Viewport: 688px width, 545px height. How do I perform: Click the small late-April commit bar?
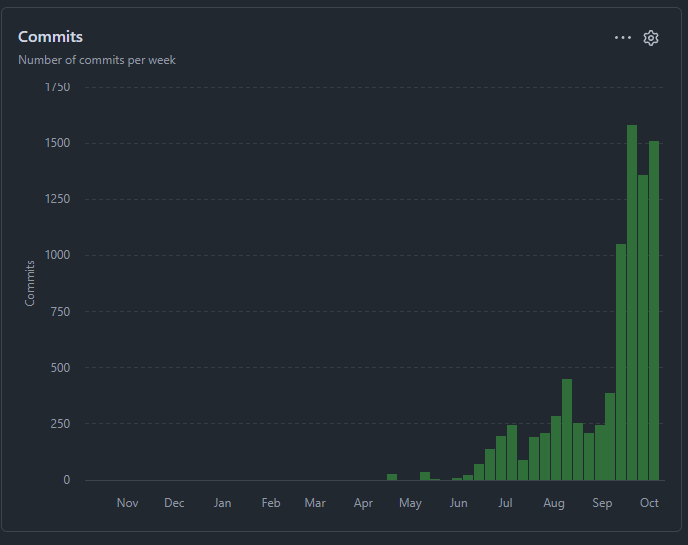pyautogui.click(x=392, y=477)
